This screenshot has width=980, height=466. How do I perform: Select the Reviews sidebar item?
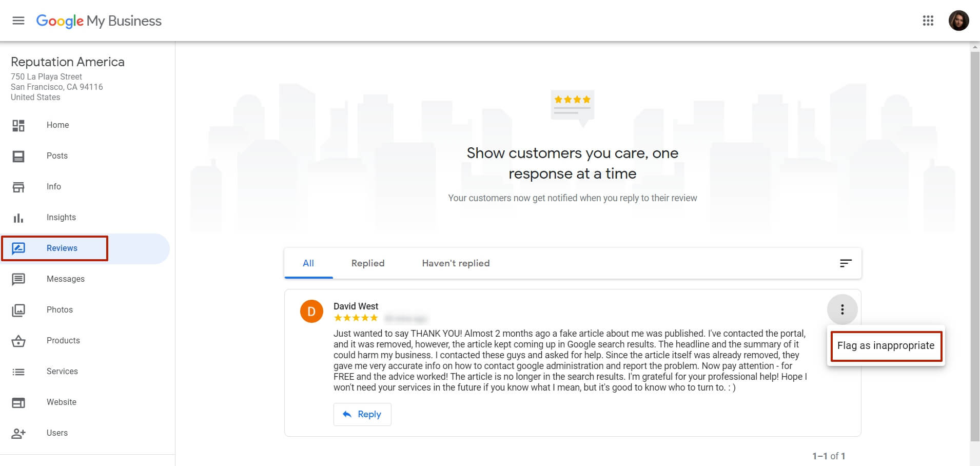click(x=85, y=248)
